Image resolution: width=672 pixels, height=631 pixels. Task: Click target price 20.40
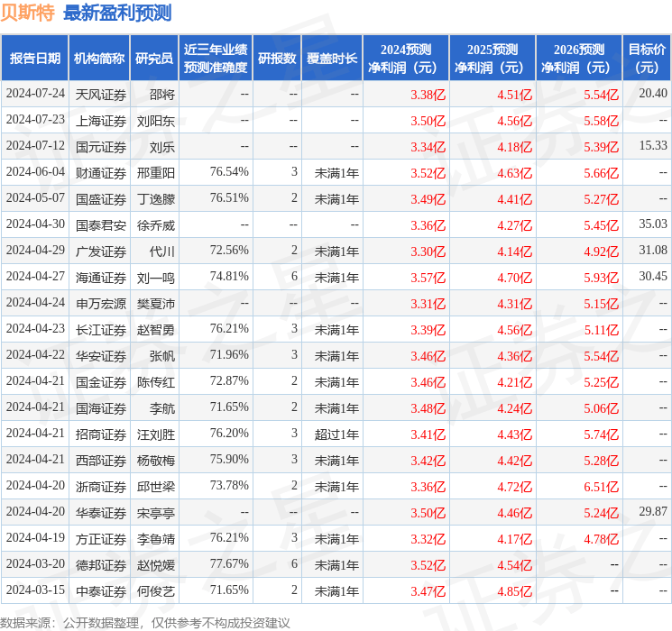tap(653, 93)
